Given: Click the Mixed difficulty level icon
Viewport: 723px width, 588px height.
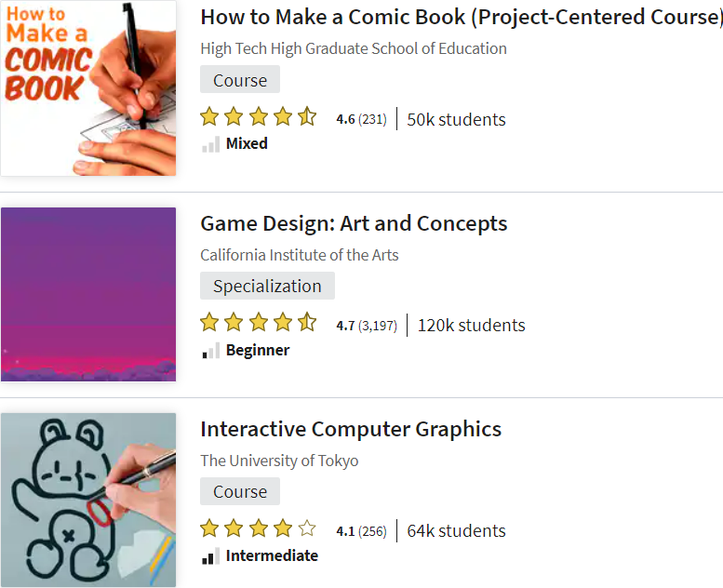Looking at the screenshot, I should pyautogui.click(x=210, y=144).
